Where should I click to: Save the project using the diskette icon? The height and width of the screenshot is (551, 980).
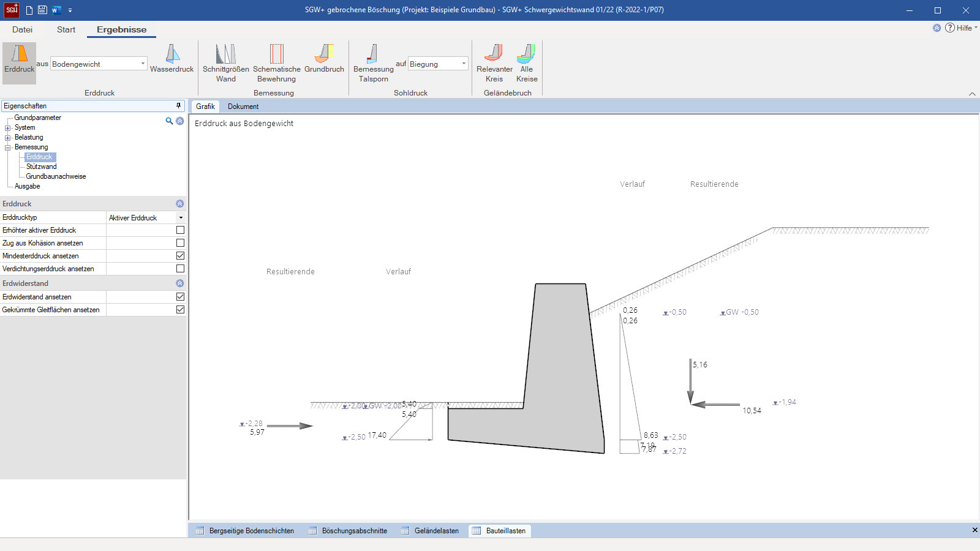coord(42,10)
